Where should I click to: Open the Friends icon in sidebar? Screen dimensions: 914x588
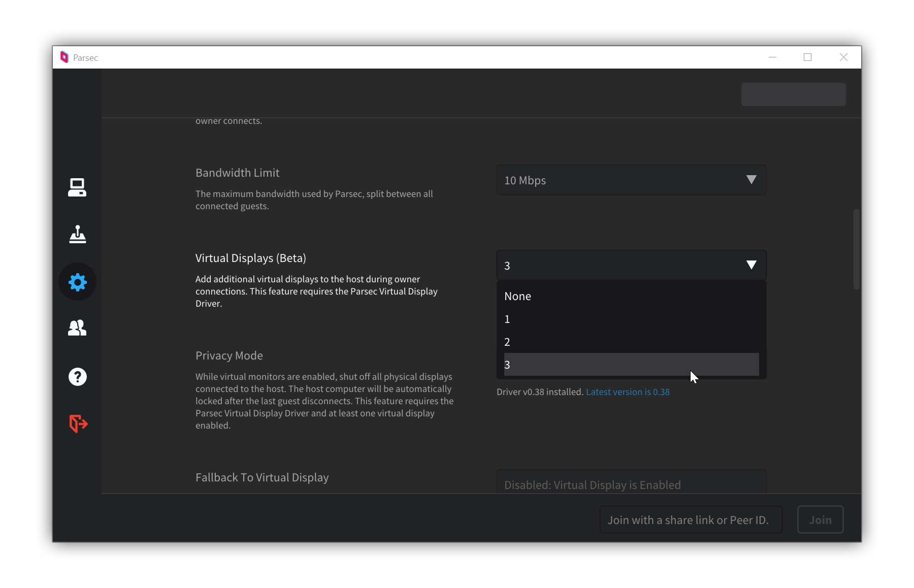tap(77, 328)
